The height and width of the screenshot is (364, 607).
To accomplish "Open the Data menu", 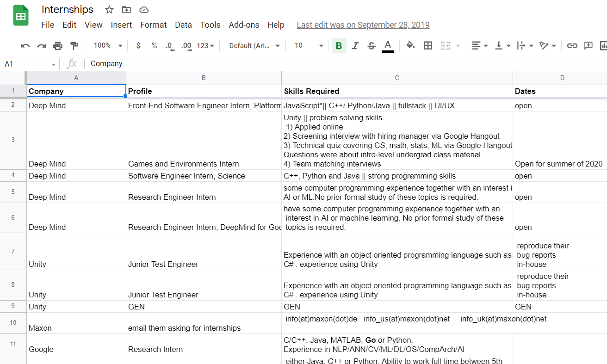I will [183, 25].
